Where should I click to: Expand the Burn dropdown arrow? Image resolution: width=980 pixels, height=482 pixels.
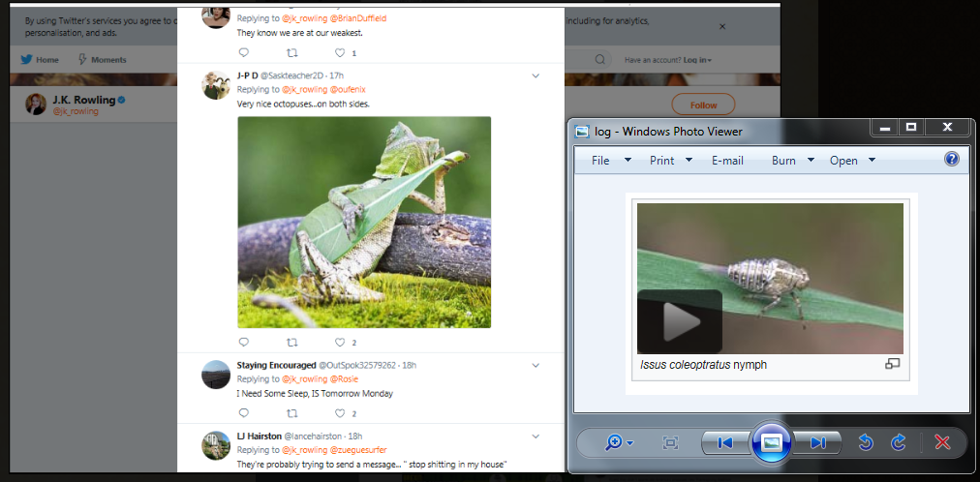(x=811, y=160)
